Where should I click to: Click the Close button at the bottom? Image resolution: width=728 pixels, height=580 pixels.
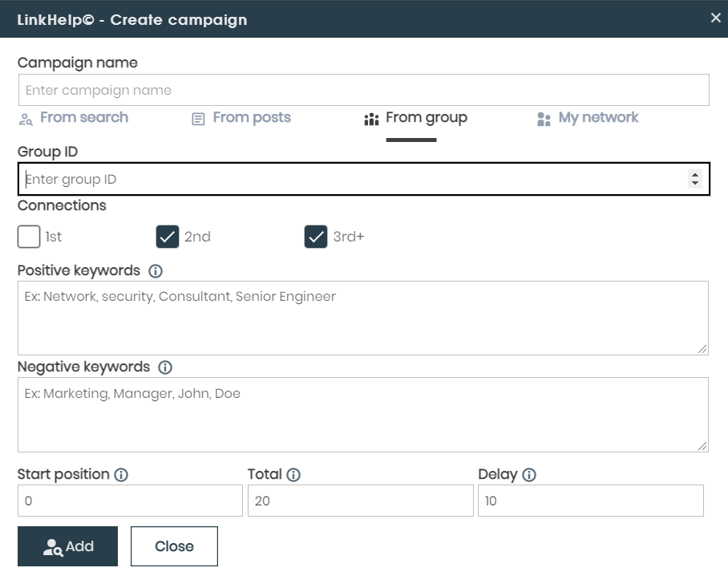pyautogui.click(x=174, y=546)
